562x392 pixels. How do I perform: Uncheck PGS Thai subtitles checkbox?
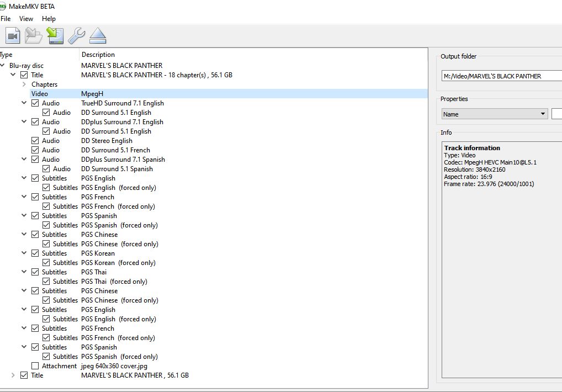coord(35,272)
